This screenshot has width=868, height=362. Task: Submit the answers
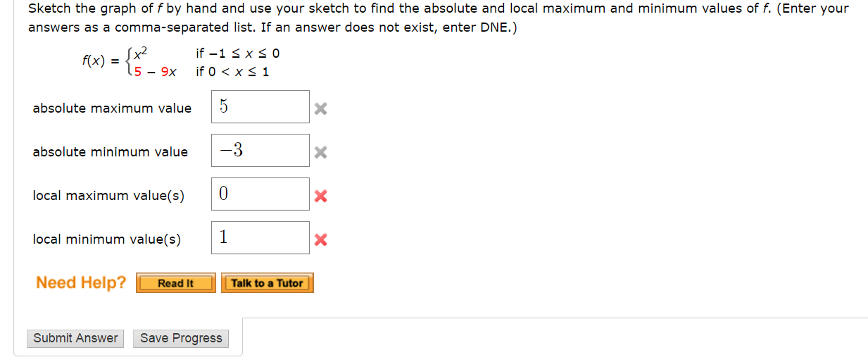click(x=75, y=338)
